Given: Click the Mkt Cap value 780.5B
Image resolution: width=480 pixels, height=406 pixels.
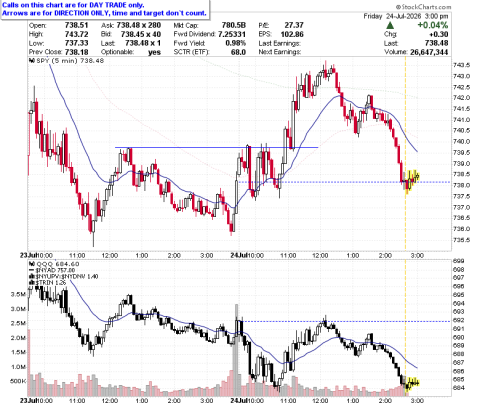Looking at the screenshot, I should pyautogui.click(x=234, y=25).
